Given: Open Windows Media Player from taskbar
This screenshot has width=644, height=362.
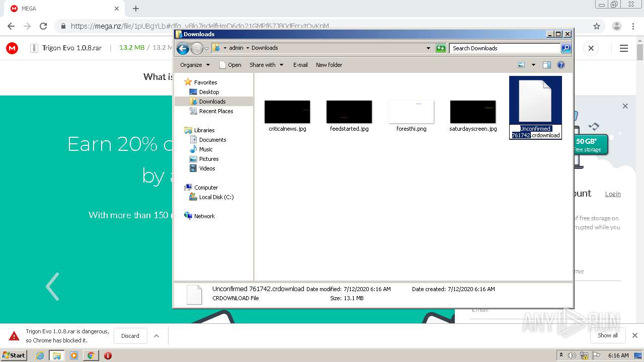Looking at the screenshot, I should (74, 355).
